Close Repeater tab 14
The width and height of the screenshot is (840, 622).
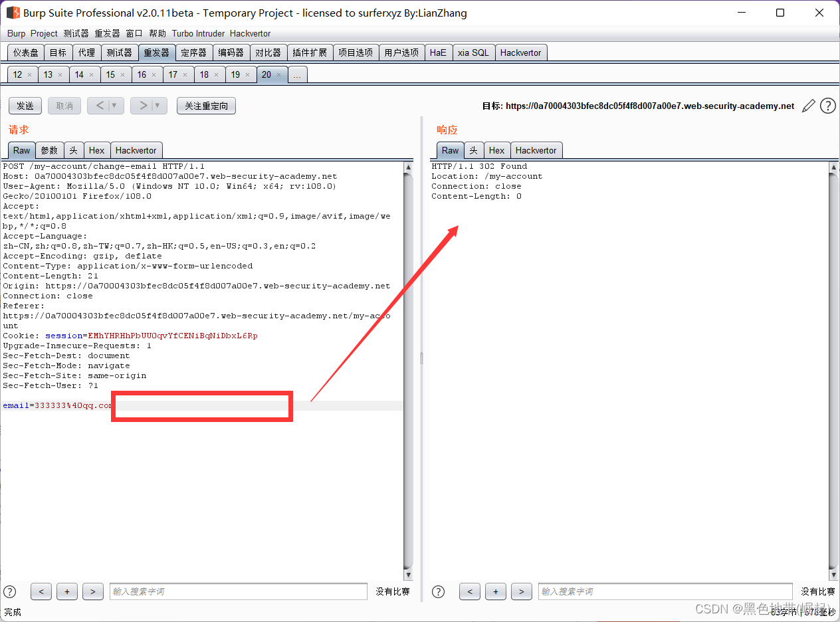pyautogui.click(x=92, y=75)
